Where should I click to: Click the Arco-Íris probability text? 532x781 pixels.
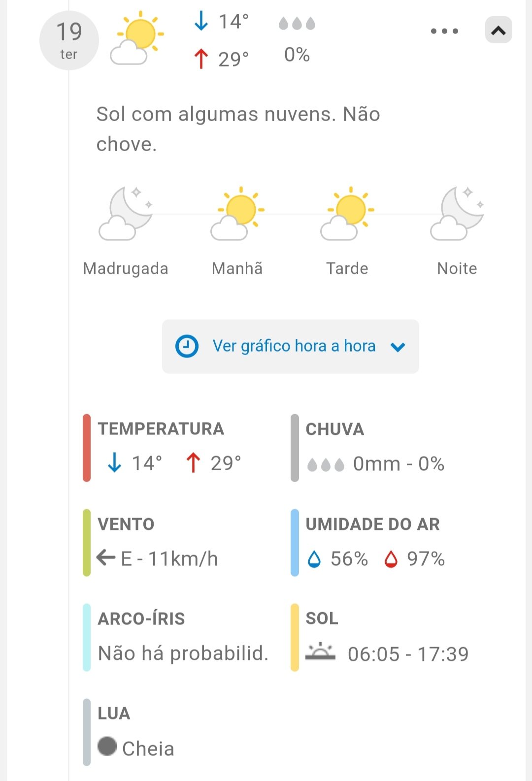point(183,653)
